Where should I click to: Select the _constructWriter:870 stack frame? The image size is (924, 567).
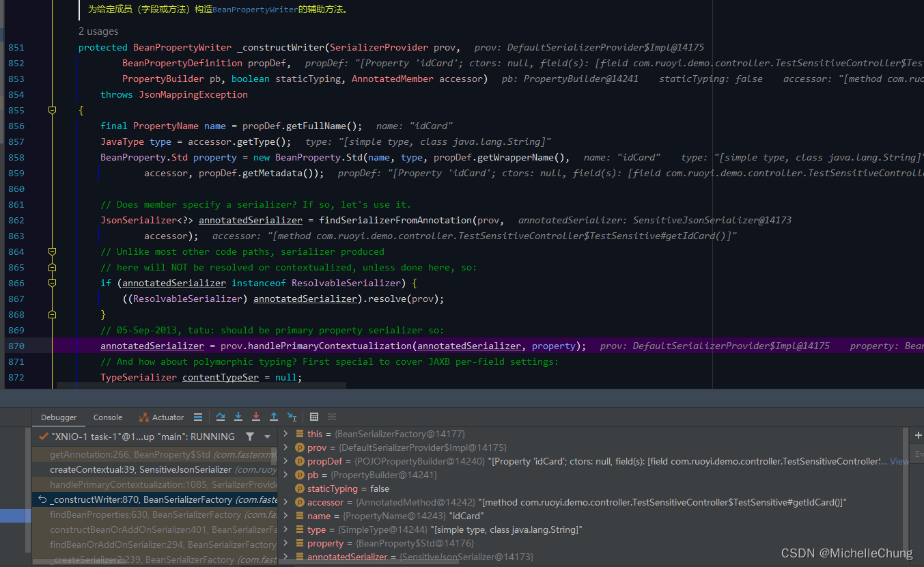coord(155,499)
